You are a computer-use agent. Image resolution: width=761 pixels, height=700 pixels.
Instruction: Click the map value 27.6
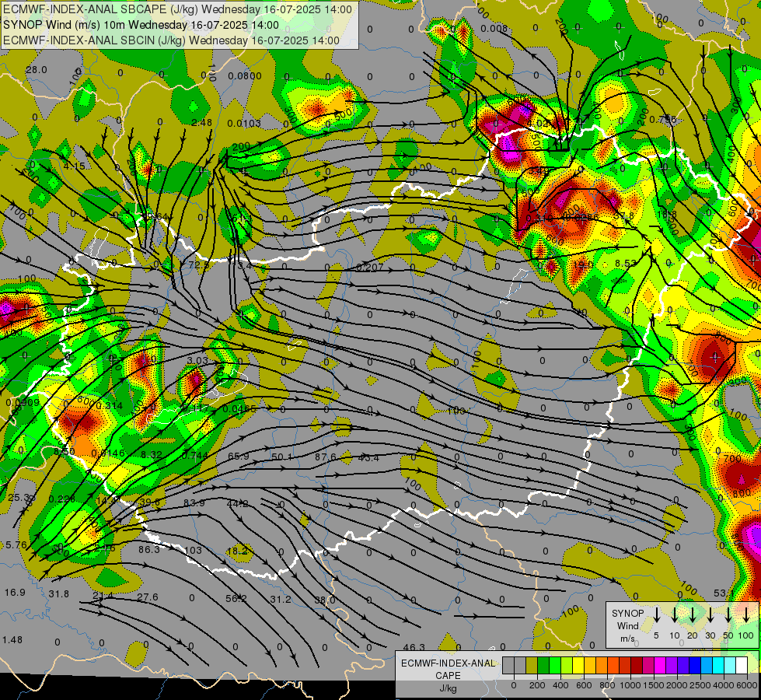point(148,597)
